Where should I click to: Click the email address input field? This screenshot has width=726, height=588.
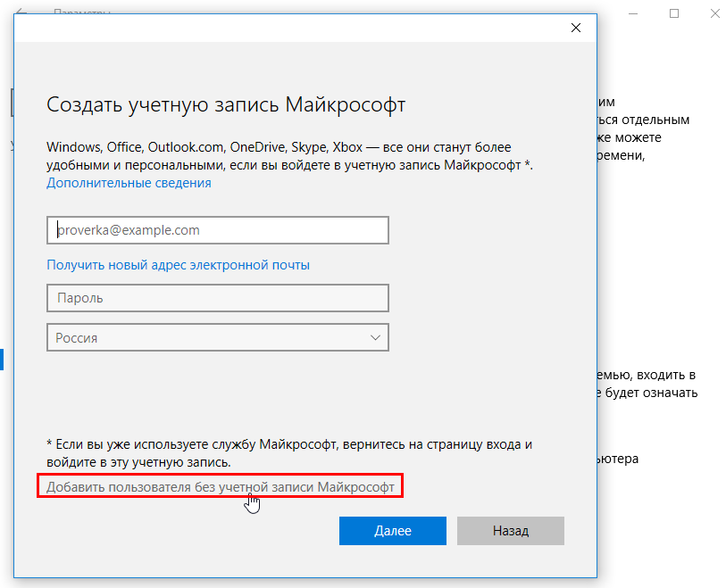point(218,230)
